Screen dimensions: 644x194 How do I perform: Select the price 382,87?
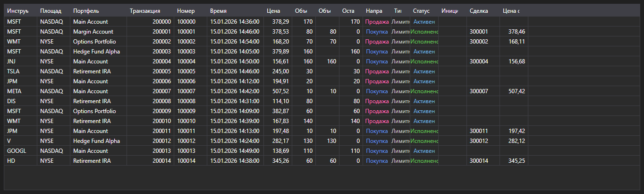coord(280,111)
